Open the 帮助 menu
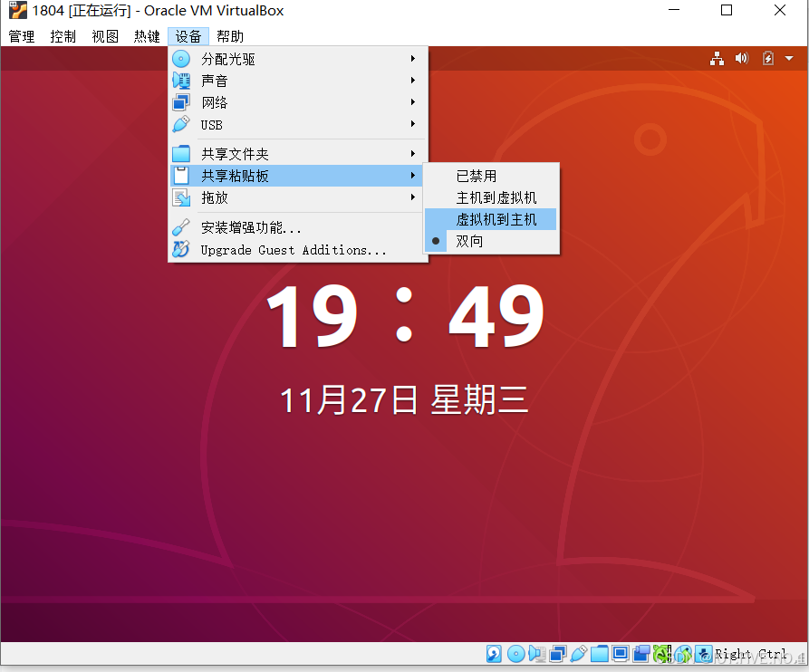This screenshot has height=672, width=809. pos(229,36)
